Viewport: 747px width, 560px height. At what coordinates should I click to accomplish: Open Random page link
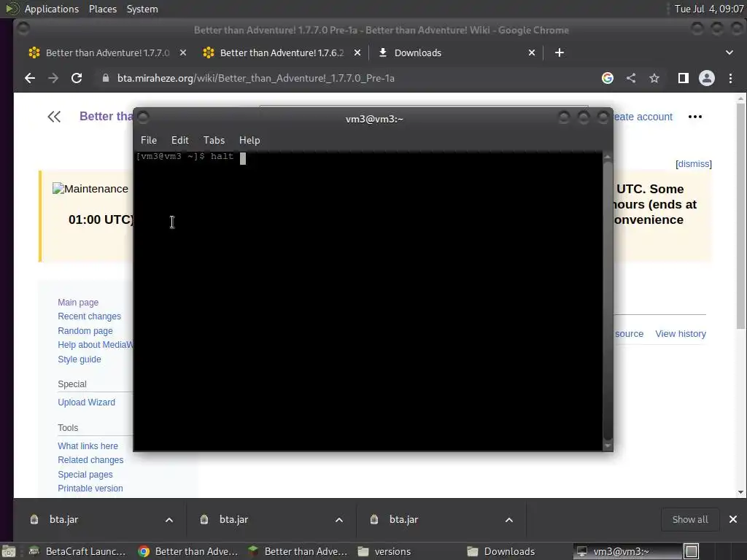pos(85,330)
